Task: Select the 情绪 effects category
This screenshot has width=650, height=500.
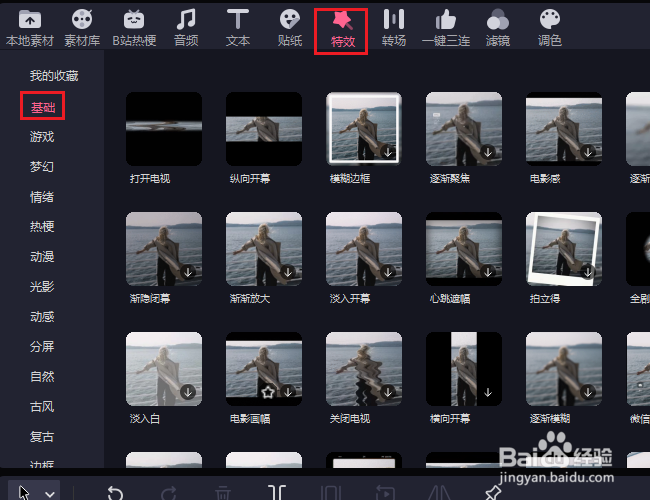Action: (42, 197)
